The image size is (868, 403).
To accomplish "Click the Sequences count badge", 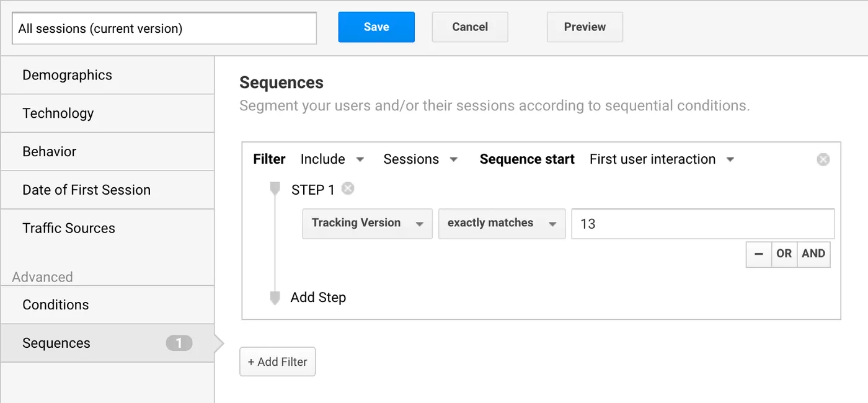I will coord(179,343).
